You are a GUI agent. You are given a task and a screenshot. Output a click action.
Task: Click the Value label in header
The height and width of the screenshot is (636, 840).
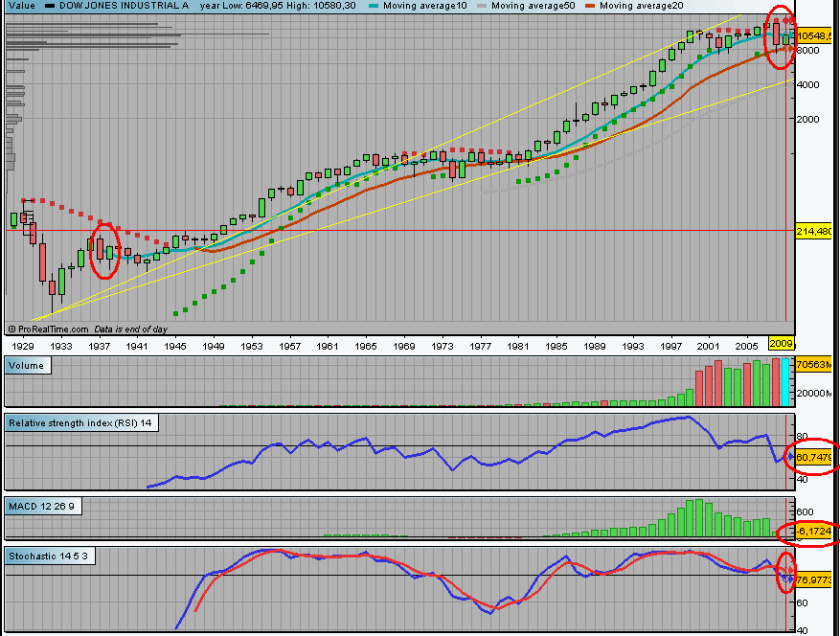coord(21,6)
